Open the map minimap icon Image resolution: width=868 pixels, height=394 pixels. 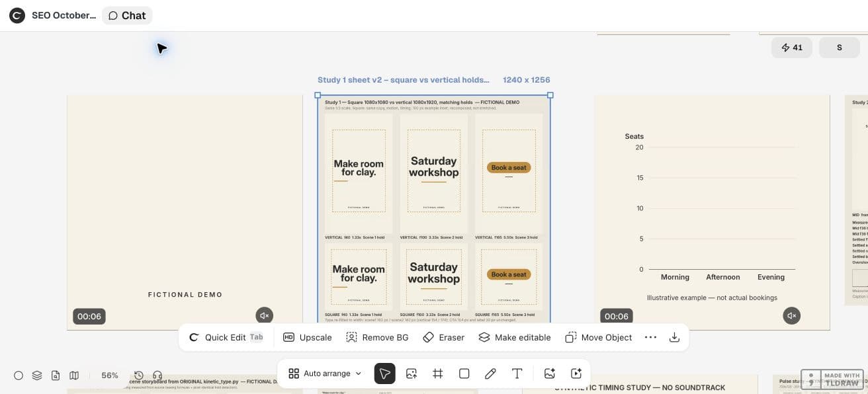tap(74, 375)
